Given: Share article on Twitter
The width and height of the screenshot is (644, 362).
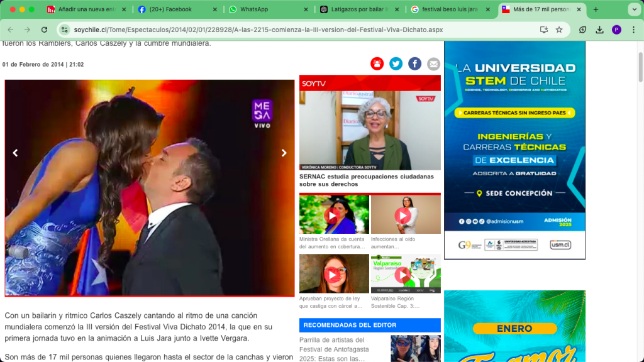Looking at the screenshot, I should [396, 63].
